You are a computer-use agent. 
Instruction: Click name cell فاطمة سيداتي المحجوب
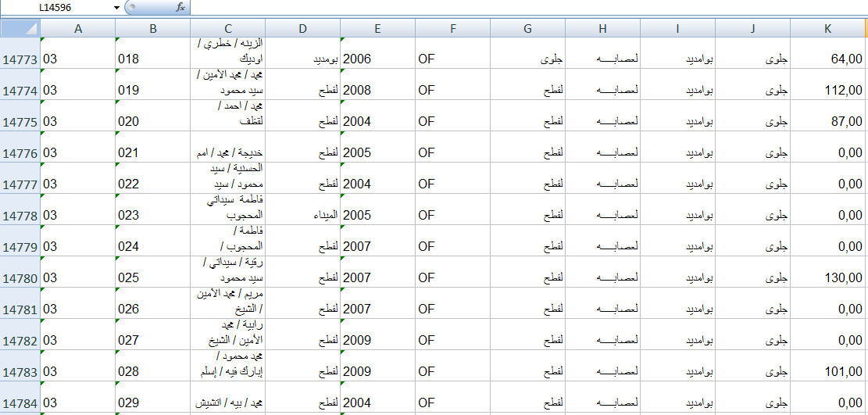[228, 209]
